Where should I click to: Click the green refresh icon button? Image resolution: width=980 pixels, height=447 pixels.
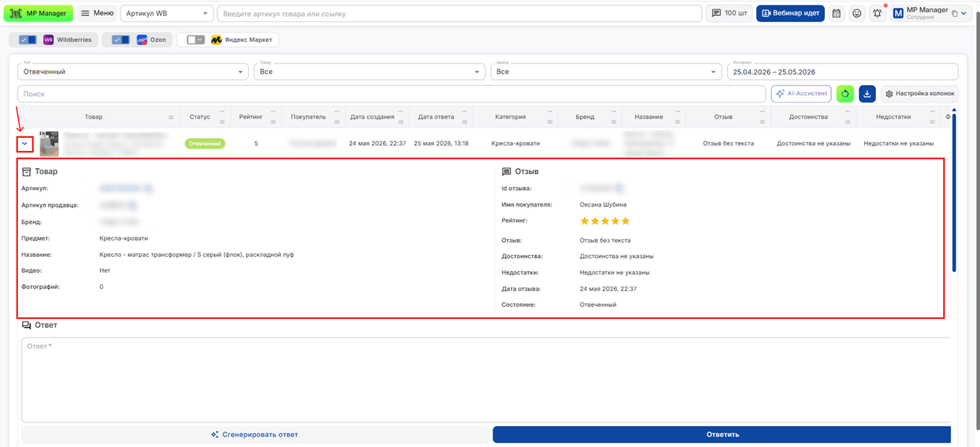(x=845, y=94)
